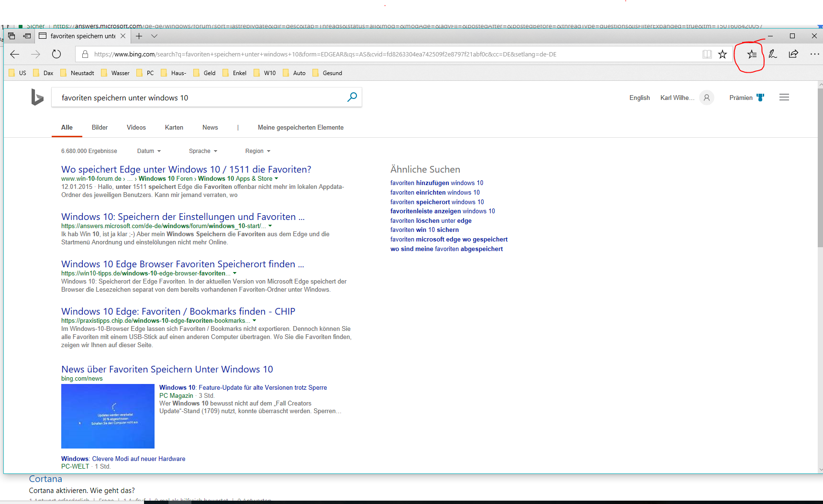Expand arrow next to win10-tipps.de result URL

pyautogui.click(x=234, y=273)
